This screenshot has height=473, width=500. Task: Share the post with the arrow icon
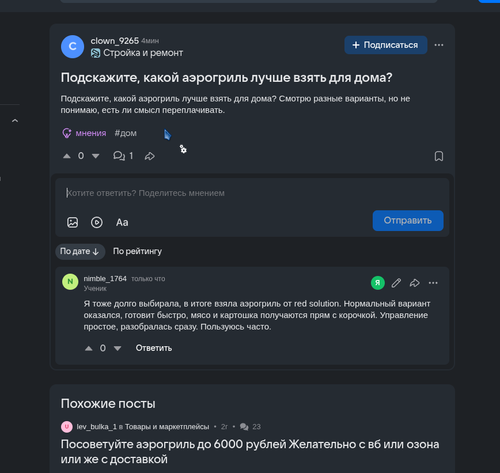[150, 156]
